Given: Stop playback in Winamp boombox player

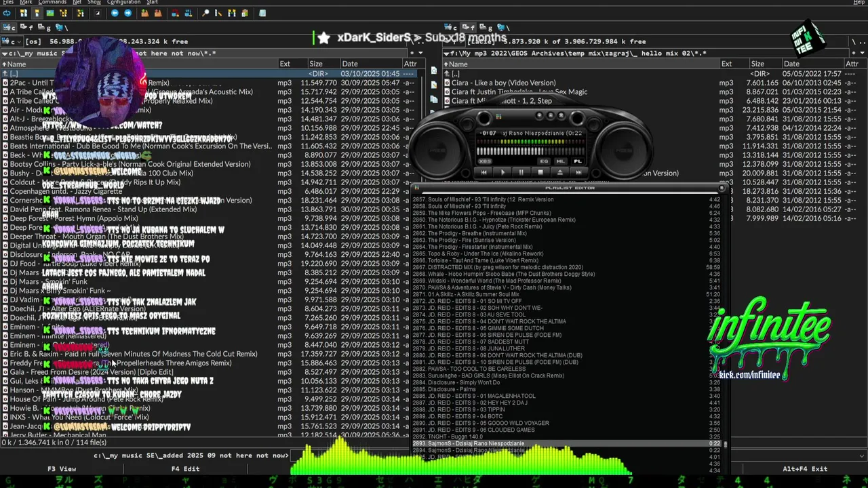Looking at the screenshot, I should [x=540, y=172].
